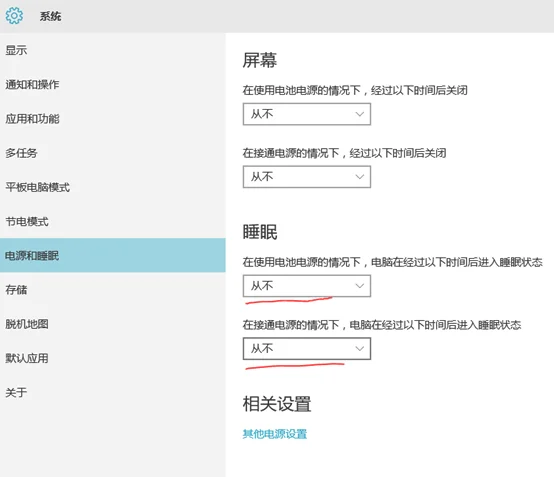Open sleep timeout dropdown on battery power
Viewport: 554px width, 477px height.
(307, 286)
